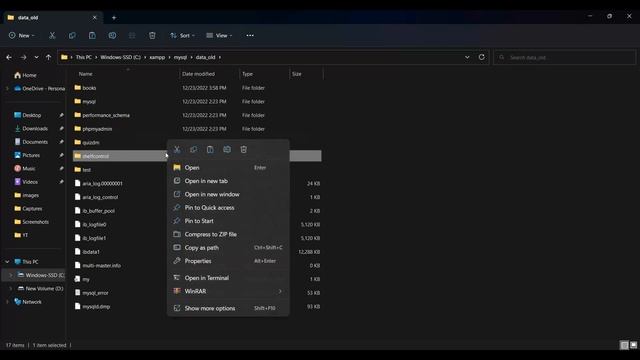The height and width of the screenshot is (360, 640).
Task: Open a new tab with the plus
Action: point(114,18)
